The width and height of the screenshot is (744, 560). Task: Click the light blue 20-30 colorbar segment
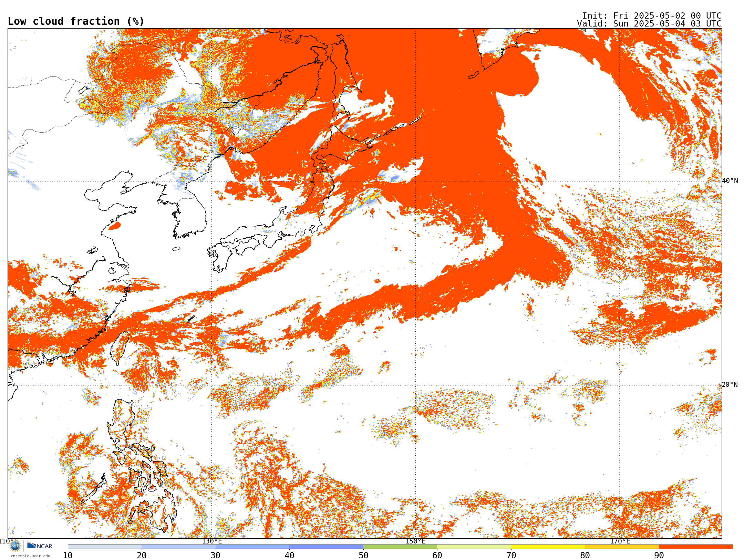pyautogui.click(x=178, y=547)
